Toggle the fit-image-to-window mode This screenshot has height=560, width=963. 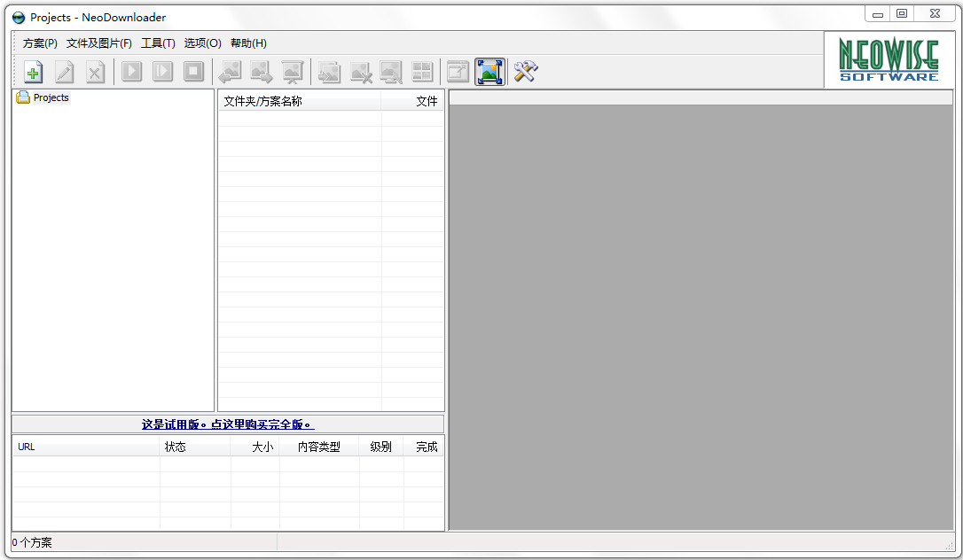click(x=489, y=72)
